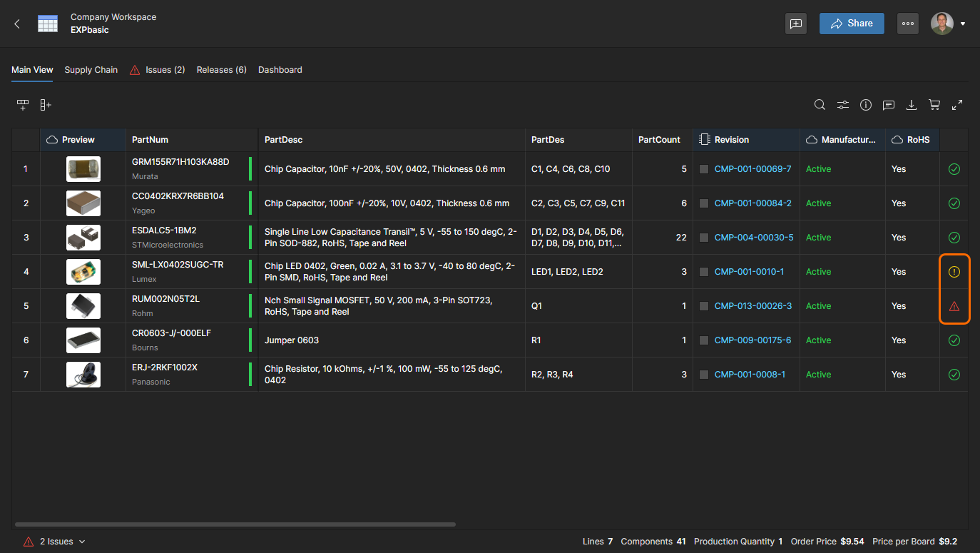Open the filter sliders settings icon
Screen dimensions: 980x553
coord(843,105)
